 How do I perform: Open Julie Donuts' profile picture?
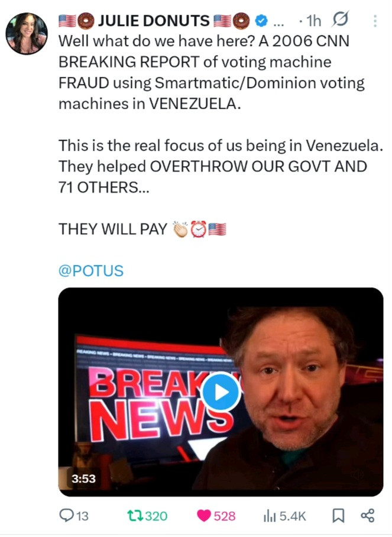(x=26, y=34)
